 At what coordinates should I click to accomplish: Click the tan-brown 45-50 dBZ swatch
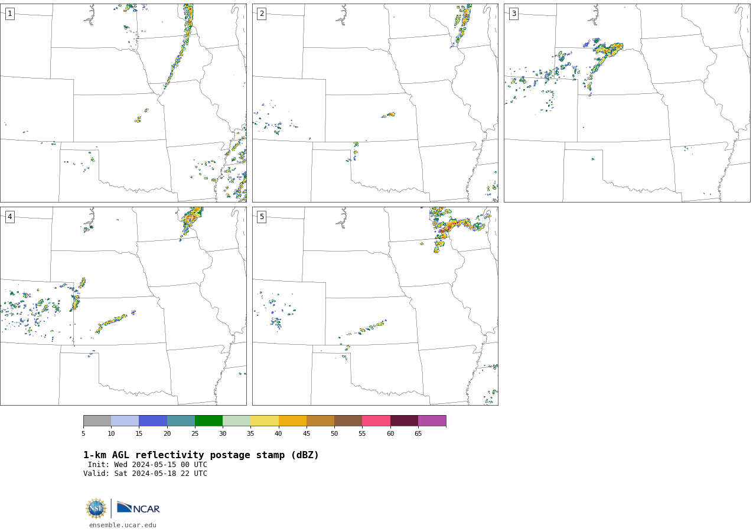click(x=320, y=420)
